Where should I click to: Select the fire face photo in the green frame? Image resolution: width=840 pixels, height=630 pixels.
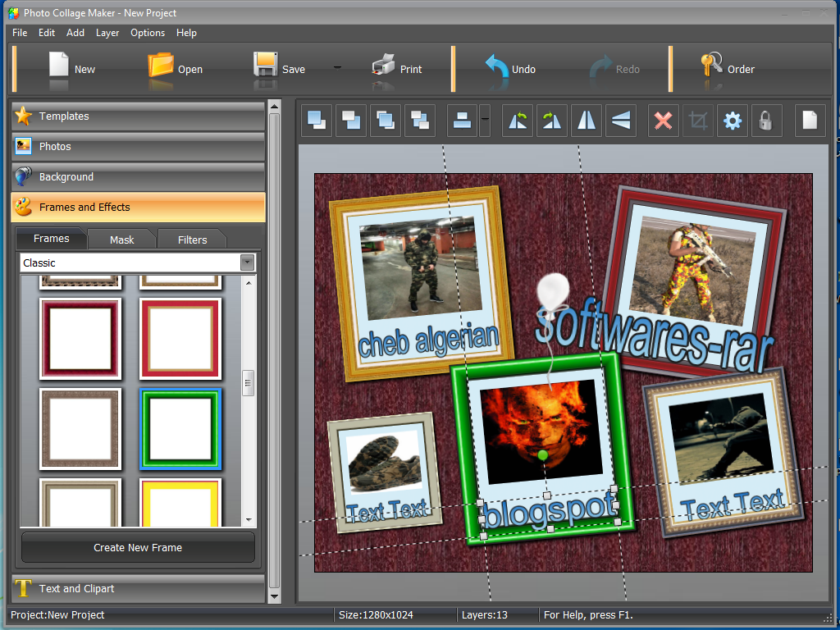click(540, 431)
